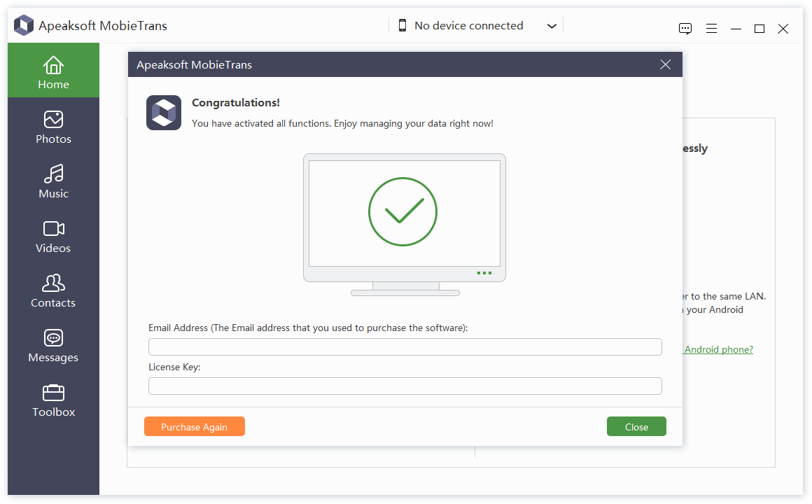Follow the Android phone? help link
812x504 pixels.
click(x=719, y=349)
